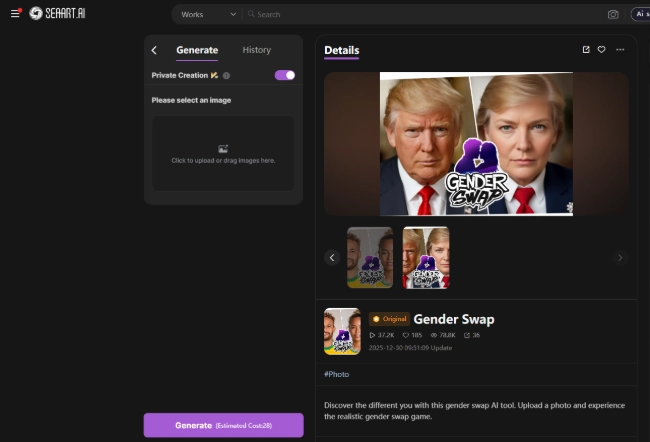Screen dimensions: 650x442
Task: Click the Private Creation crown icon
Action: [214, 75]
